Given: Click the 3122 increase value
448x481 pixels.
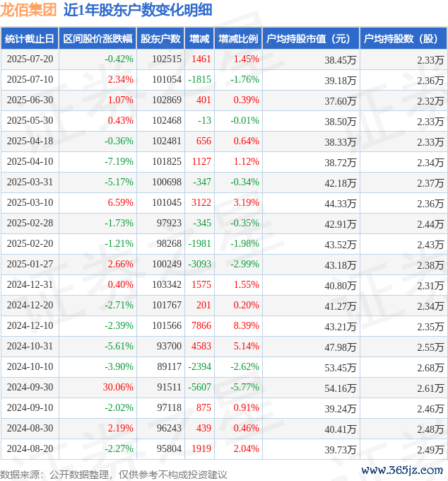Looking at the screenshot, I should click(201, 202).
